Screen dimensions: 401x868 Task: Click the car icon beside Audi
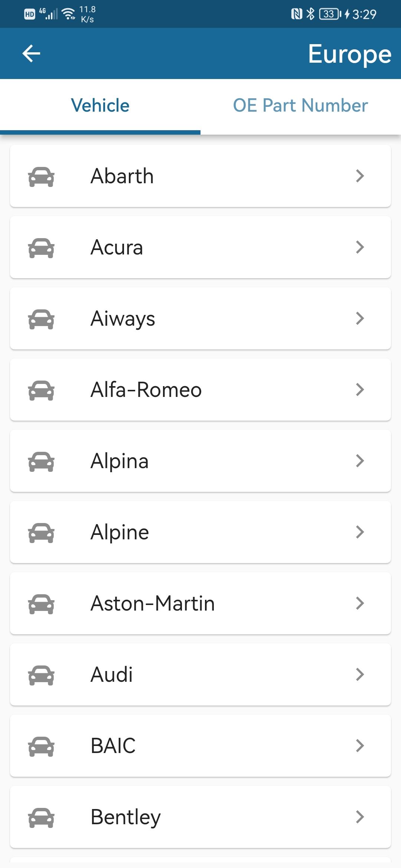(41, 675)
